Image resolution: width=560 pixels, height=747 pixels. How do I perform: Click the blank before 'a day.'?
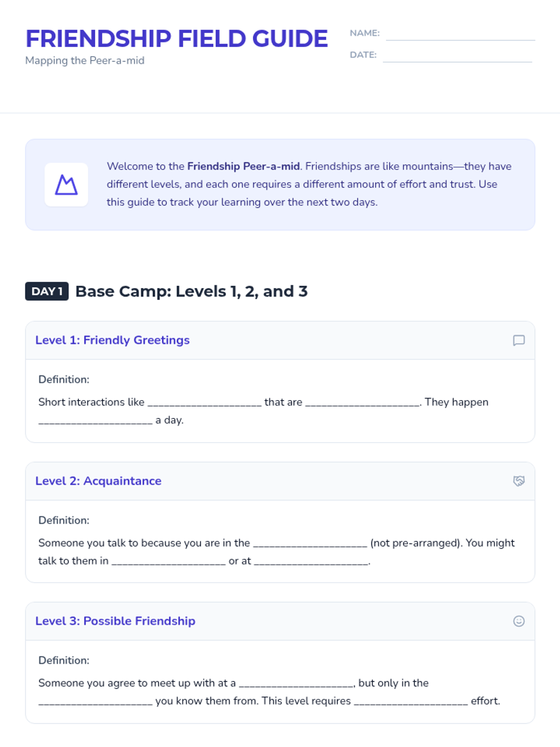(95, 421)
